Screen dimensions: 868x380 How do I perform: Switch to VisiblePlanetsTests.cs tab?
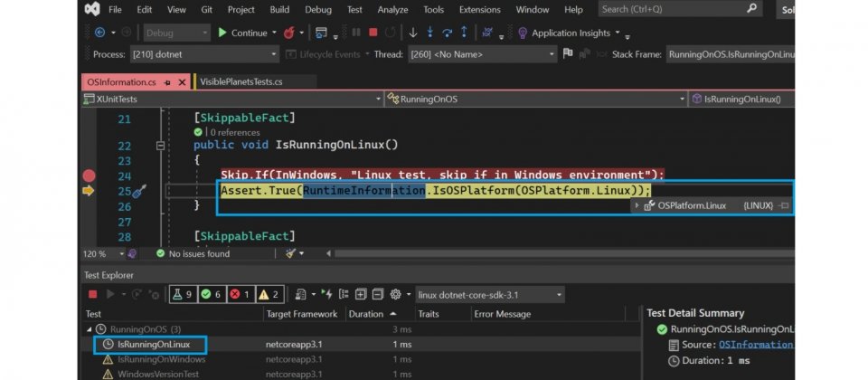[x=241, y=81]
